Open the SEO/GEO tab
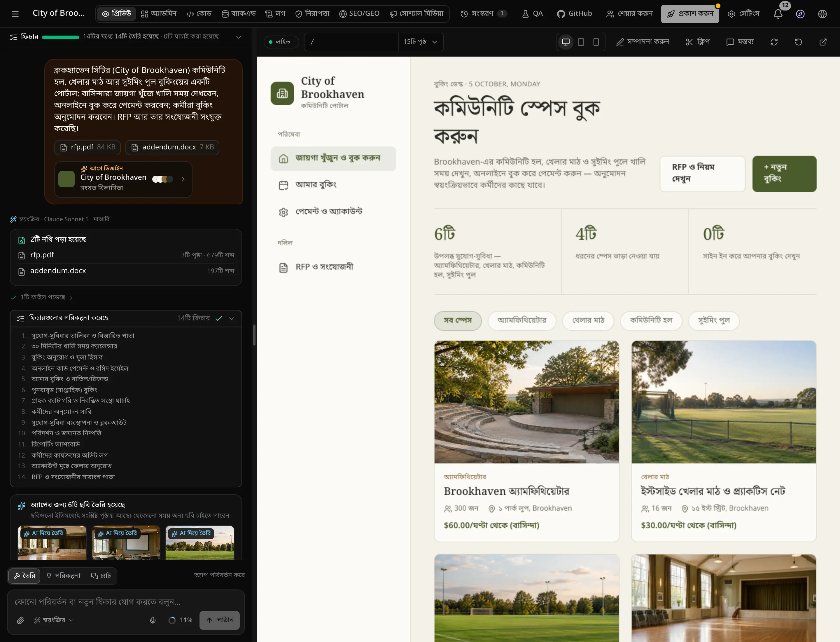The height and width of the screenshot is (642, 840). pyautogui.click(x=359, y=14)
